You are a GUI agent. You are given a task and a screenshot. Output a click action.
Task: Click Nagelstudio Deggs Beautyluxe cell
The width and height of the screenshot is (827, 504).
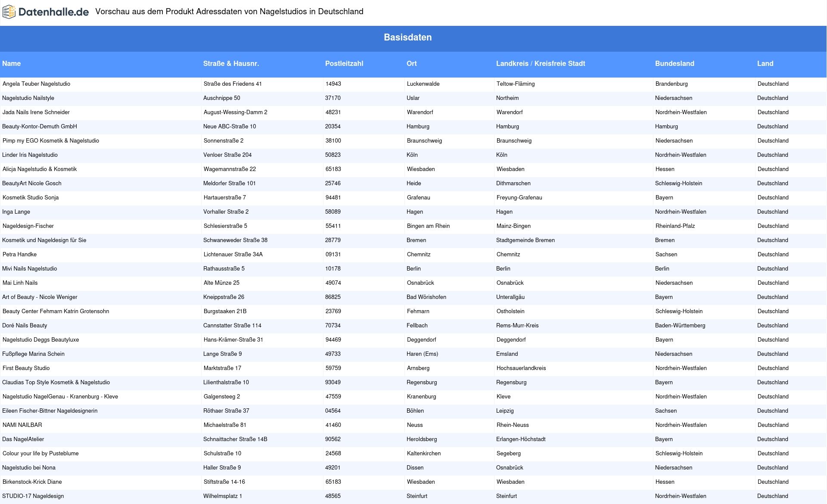pos(40,340)
